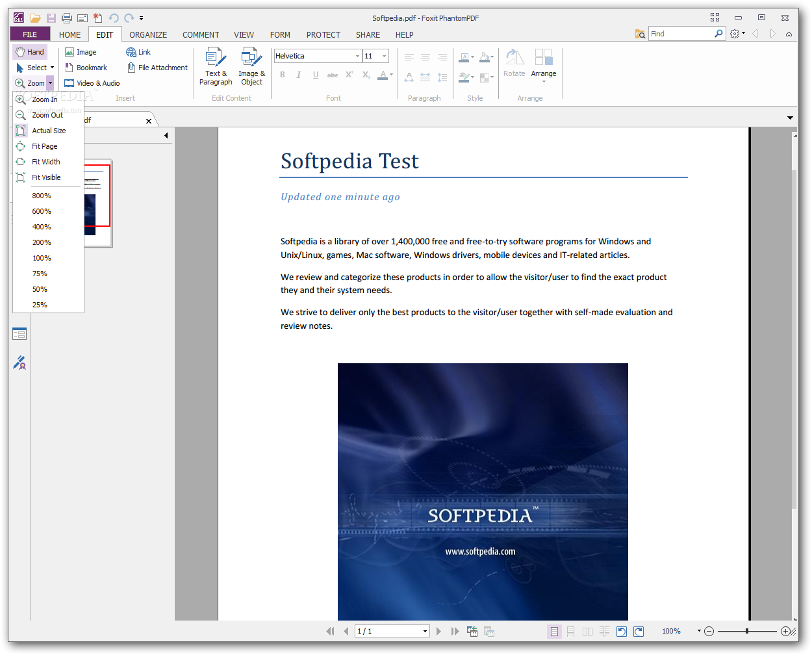Viewport: 812px width, 655px height.
Task: Toggle Bold formatting
Action: coord(283,75)
